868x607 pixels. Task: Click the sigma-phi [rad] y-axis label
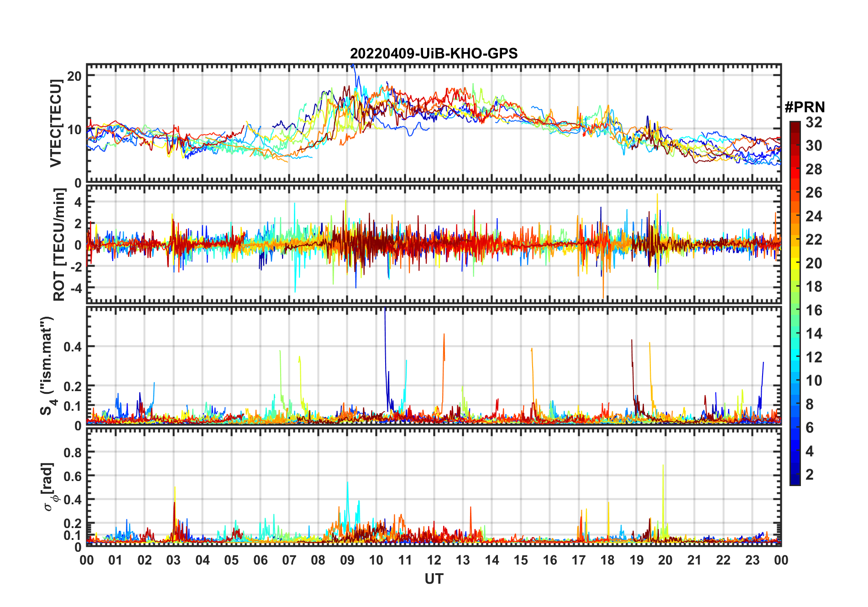[50, 487]
